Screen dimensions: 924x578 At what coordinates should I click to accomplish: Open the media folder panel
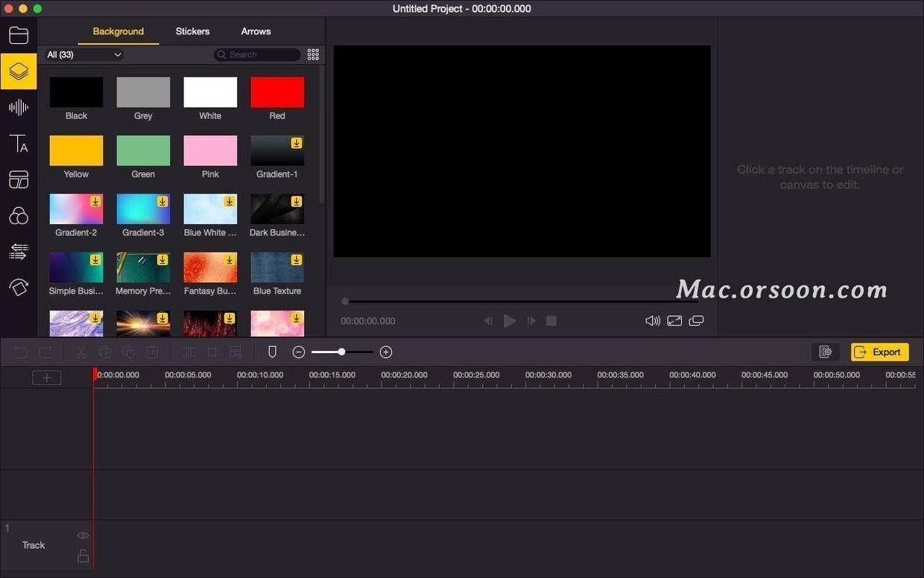(19, 35)
